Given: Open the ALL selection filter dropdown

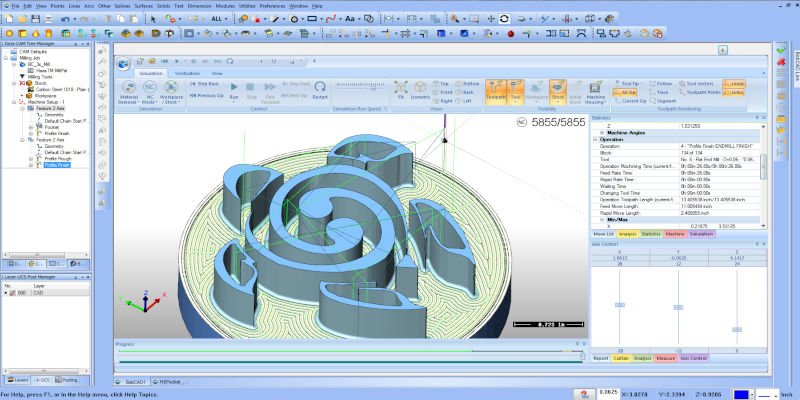Looking at the screenshot, I should click(218, 19).
